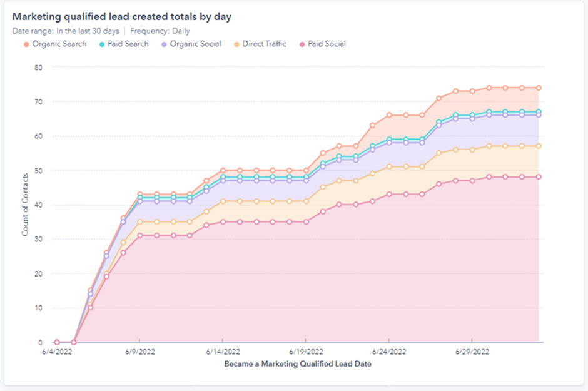Image resolution: width=588 pixels, height=391 pixels.
Task: Select the Direct Traffic data point on 6/24/2022
Action: (389, 167)
